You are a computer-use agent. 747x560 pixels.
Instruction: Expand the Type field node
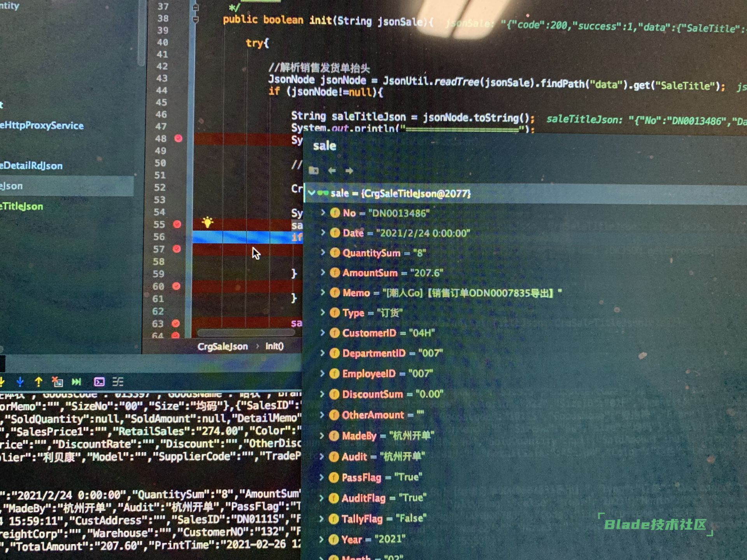[323, 312]
